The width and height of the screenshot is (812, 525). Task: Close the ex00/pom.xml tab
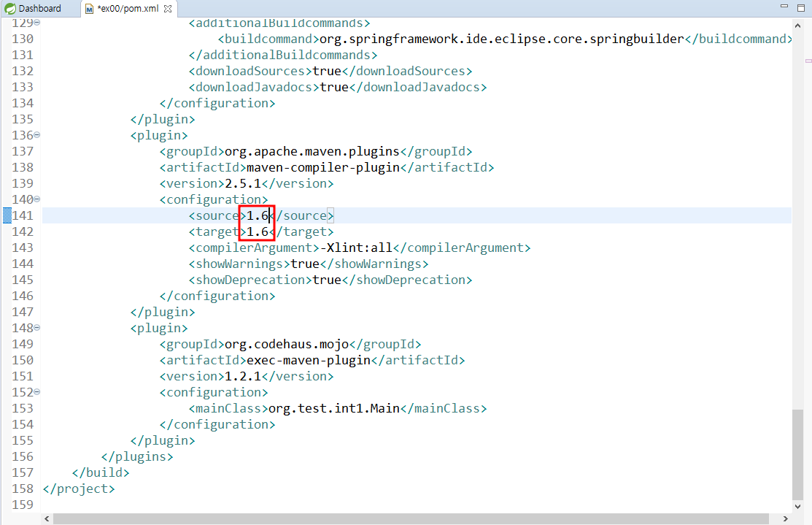[x=168, y=9]
